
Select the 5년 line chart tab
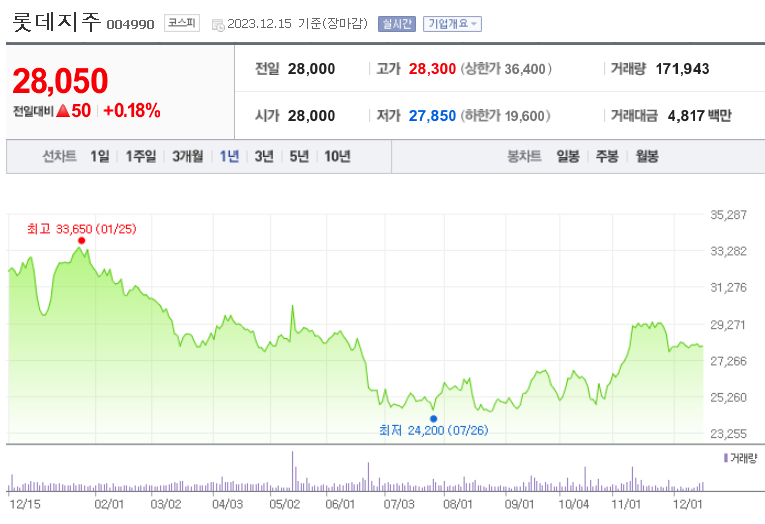299,156
